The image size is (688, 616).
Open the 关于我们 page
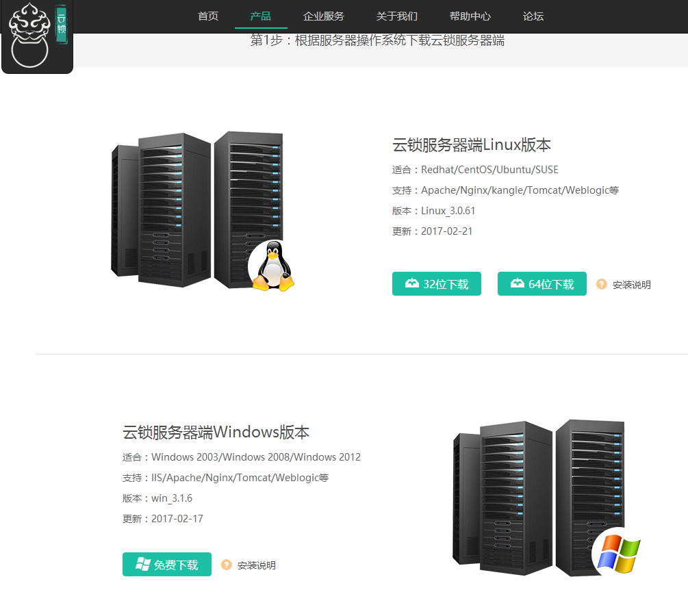(396, 16)
